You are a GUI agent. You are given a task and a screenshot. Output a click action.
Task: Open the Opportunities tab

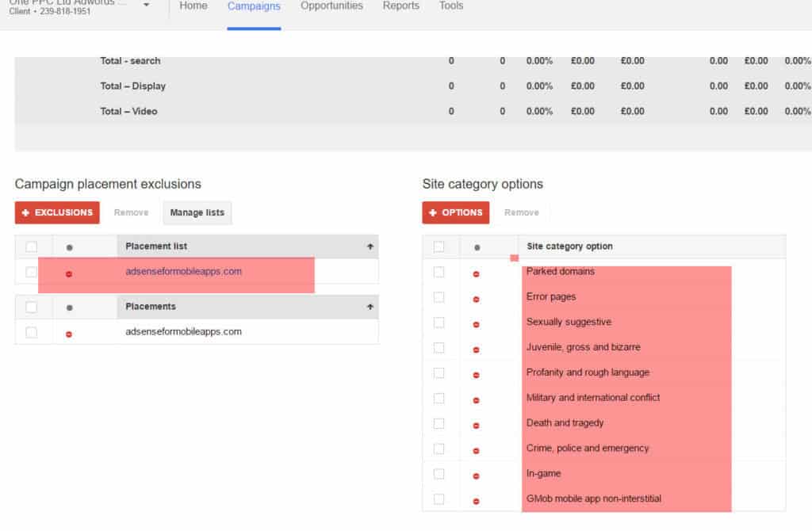[x=331, y=6]
